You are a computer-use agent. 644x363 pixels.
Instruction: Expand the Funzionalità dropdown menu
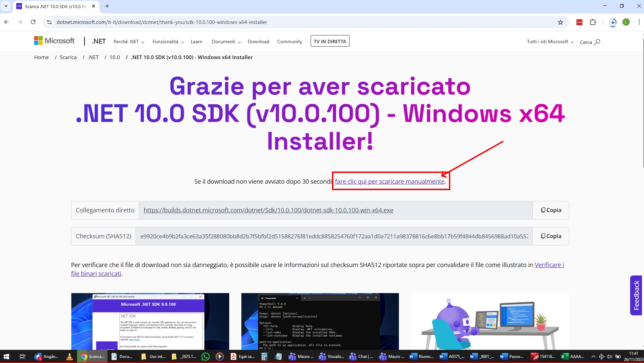(168, 42)
